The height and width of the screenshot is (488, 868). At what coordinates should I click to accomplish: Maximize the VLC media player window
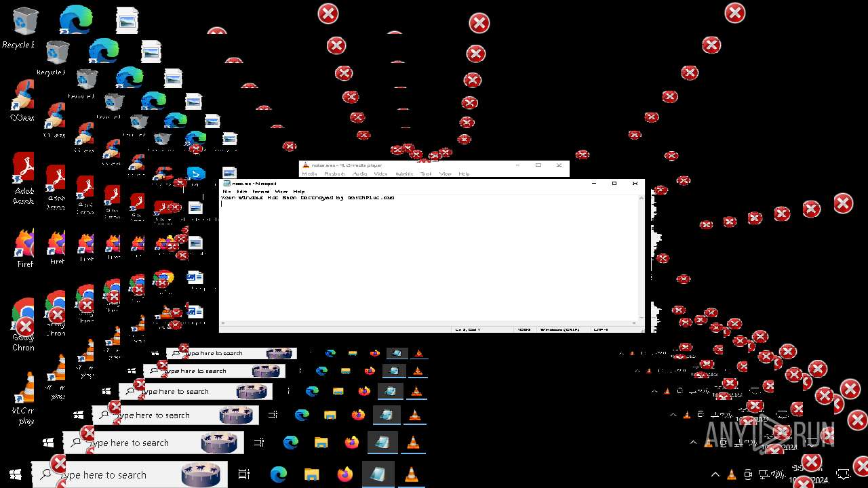click(x=538, y=165)
